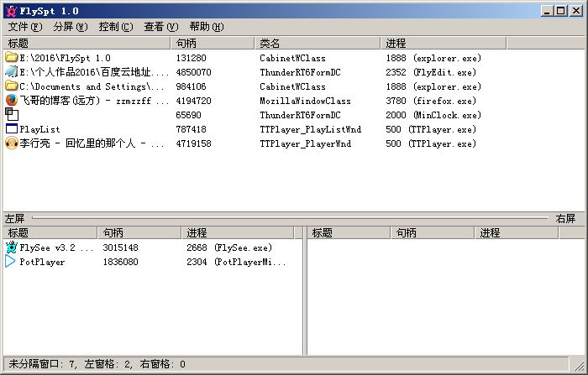Click 标题 header in right pane
The width and height of the screenshot is (588, 375).
click(x=349, y=232)
